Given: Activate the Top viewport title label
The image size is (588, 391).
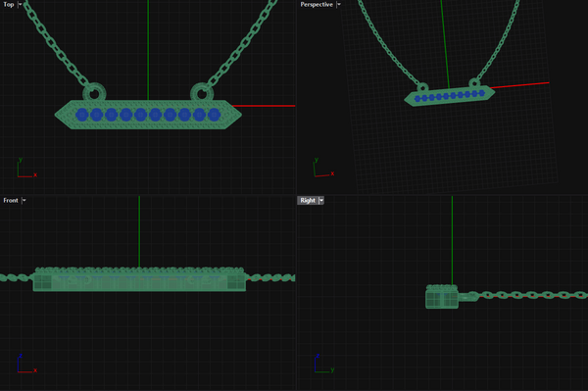Looking at the screenshot, I should 9,5.
